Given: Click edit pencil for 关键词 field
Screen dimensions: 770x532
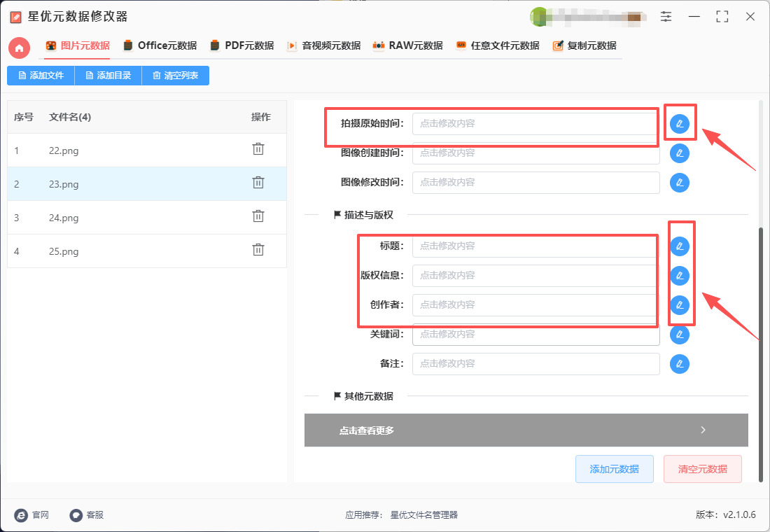Looking at the screenshot, I should (x=680, y=335).
